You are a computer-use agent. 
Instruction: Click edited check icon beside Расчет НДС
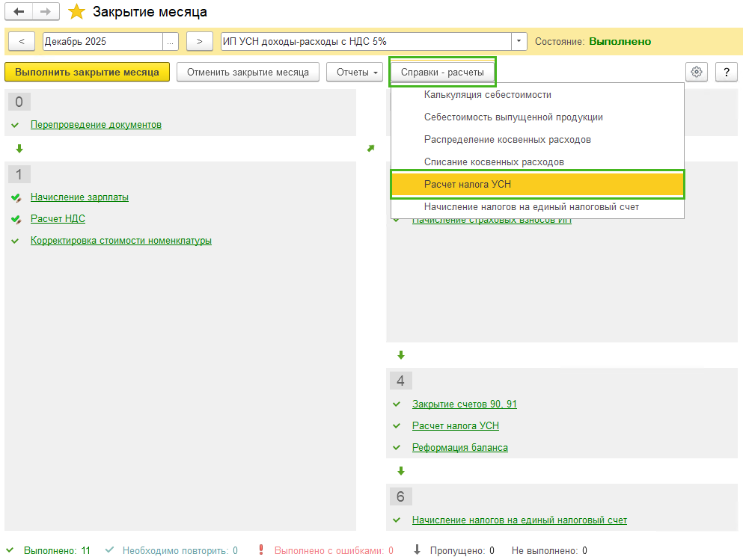tap(16, 219)
